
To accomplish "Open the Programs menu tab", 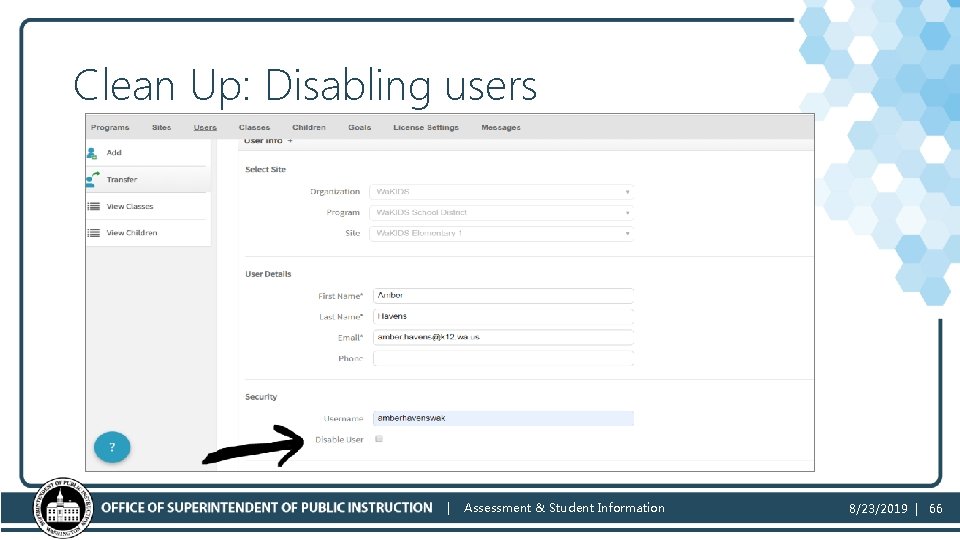I will (110, 127).
